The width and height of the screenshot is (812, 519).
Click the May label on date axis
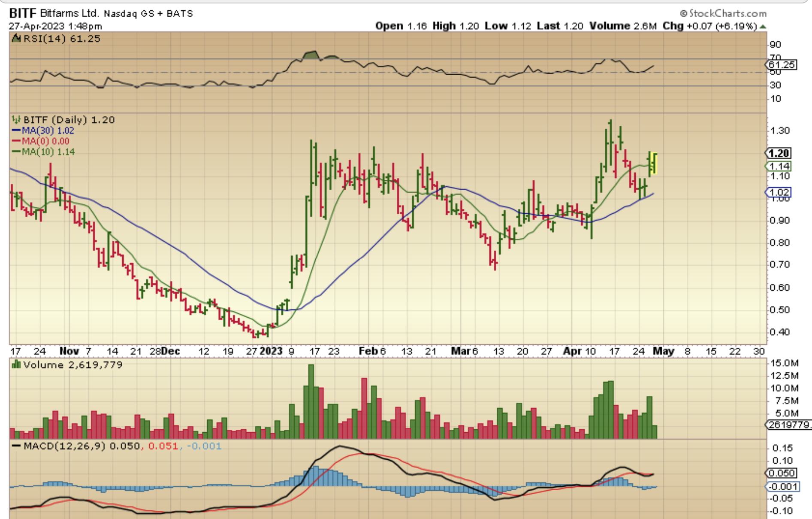pyautogui.click(x=663, y=351)
